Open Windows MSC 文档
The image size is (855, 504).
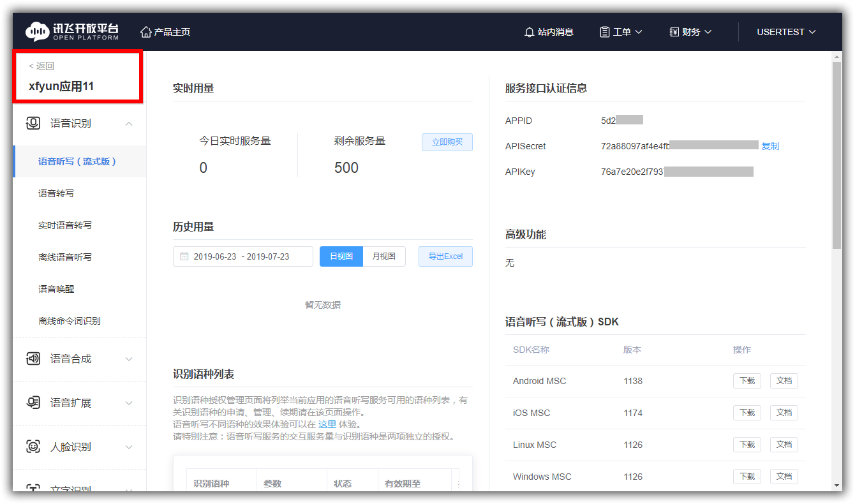[x=784, y=477]
